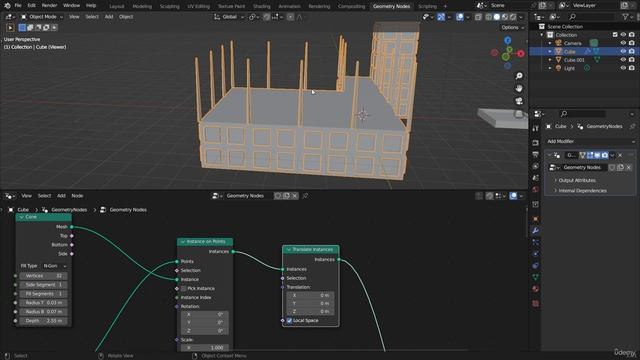Disable Light render camera icon

point(631,68)
